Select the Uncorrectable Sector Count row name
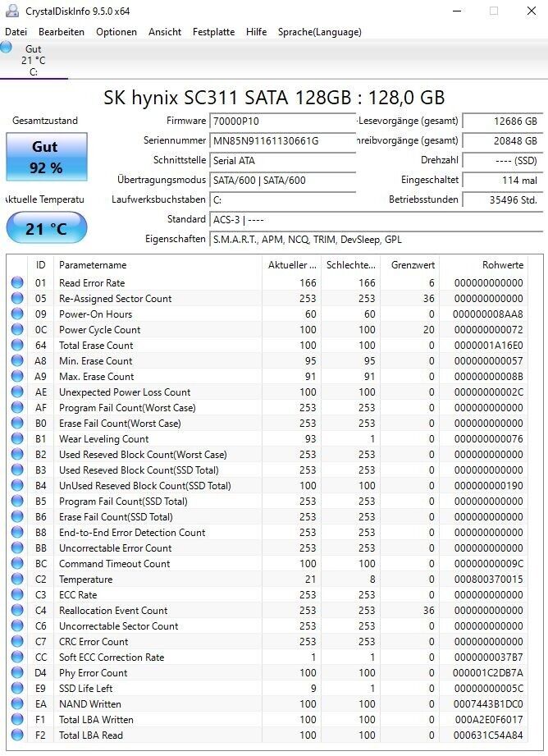The image size is (548, 756). pos(119,625)
